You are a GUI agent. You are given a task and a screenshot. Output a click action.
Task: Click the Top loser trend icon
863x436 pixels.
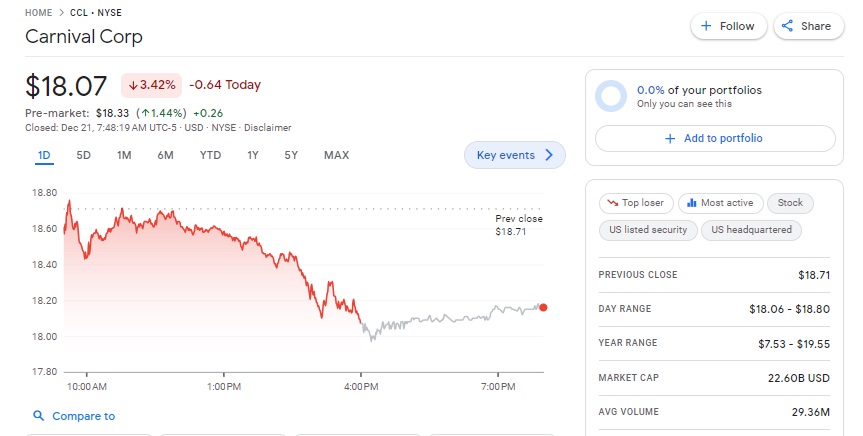coord(610,203)
